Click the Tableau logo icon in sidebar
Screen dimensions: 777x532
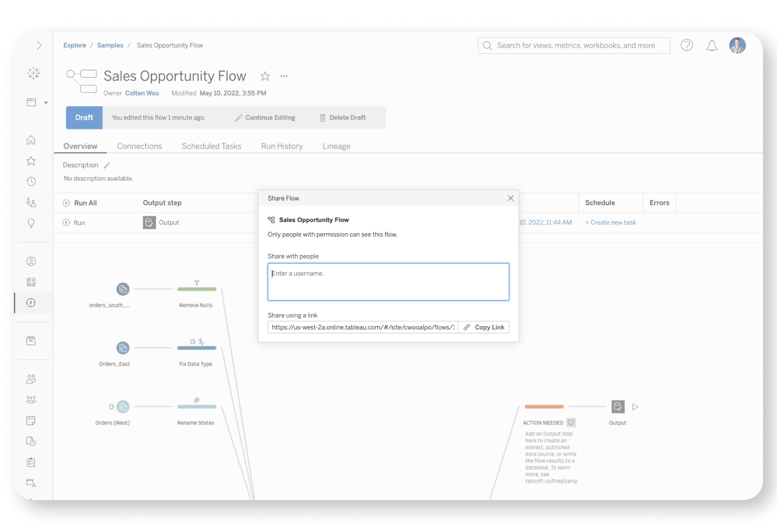coord(33,73)
